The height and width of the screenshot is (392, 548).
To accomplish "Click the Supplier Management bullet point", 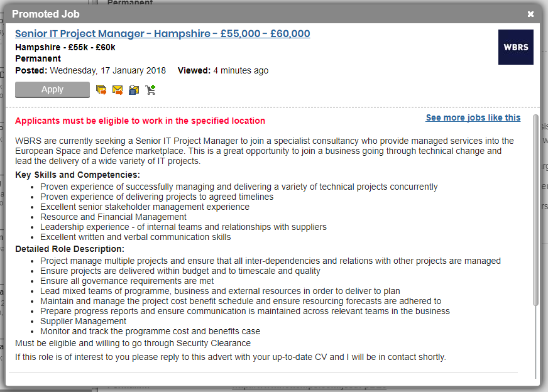I will [83, 321].
